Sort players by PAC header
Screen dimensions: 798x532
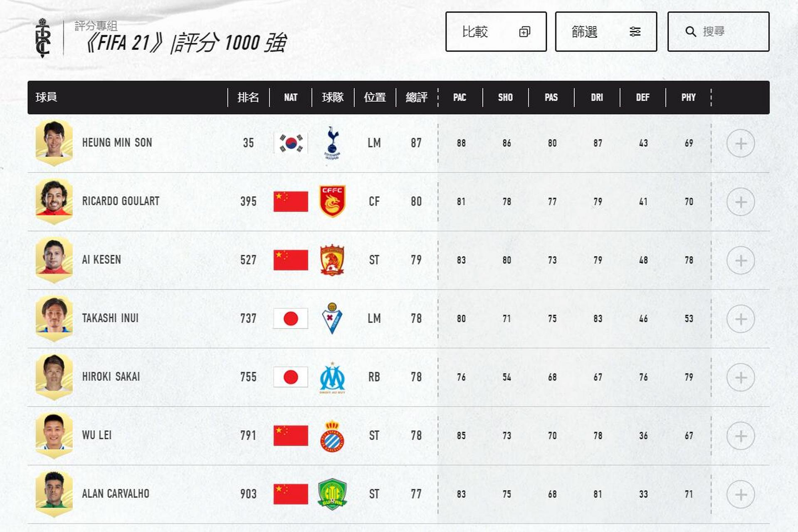click(x=460, y=97)
